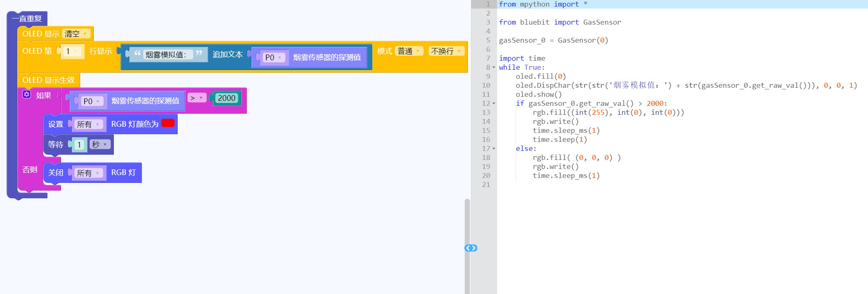Open the 秒 time unit dropdown

pyautogui.click(x=99, y=144)
